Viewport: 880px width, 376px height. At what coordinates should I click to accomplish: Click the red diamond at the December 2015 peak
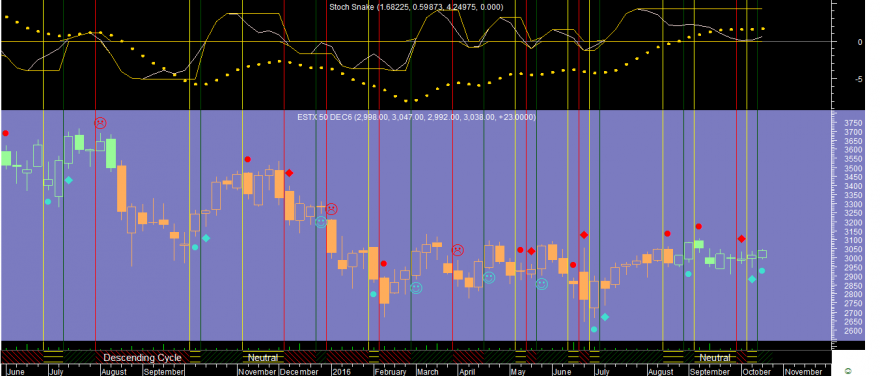pos(289,173)
